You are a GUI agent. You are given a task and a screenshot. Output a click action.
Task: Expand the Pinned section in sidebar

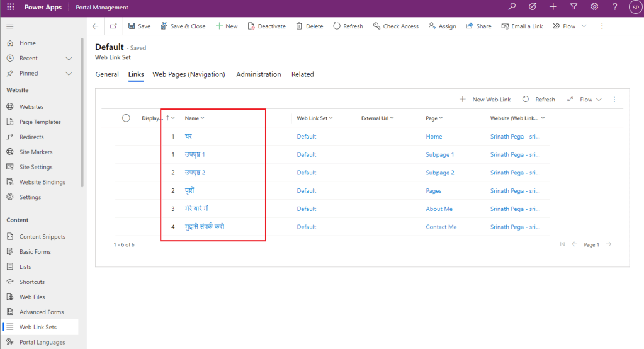pyautogui.click(x=69, y=73)
